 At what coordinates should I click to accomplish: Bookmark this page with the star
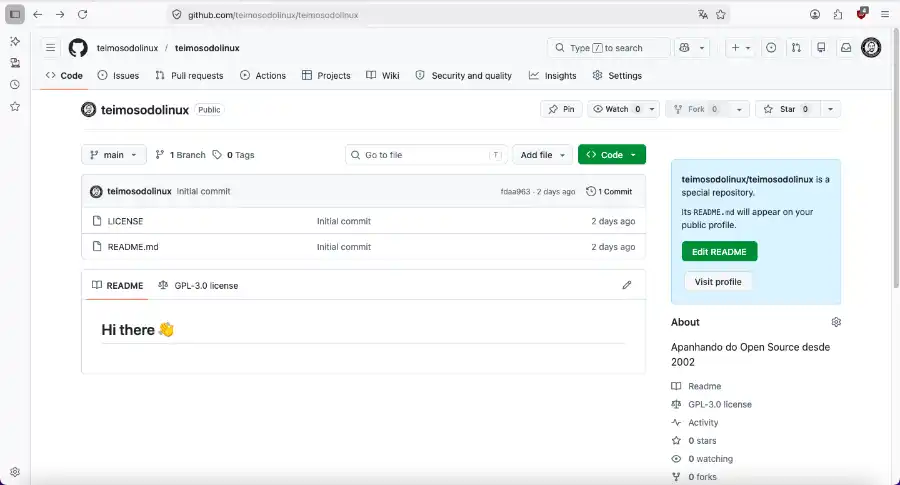pos(721,14)
